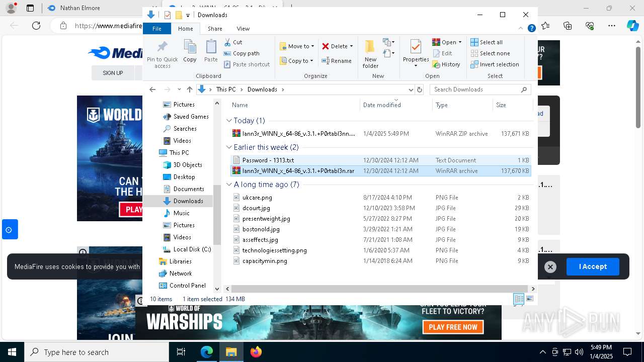This screenshot has height=362, width=644.
Task: Click Copy path command
Action: (x=242, y=53)
